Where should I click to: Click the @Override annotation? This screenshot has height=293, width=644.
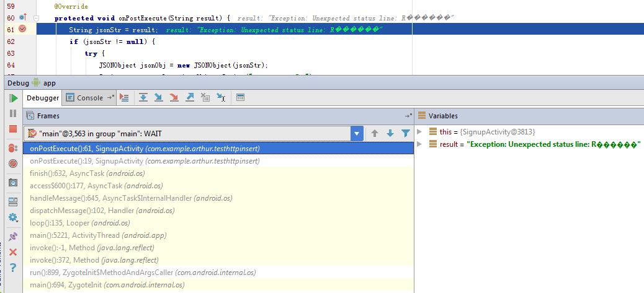71,7
